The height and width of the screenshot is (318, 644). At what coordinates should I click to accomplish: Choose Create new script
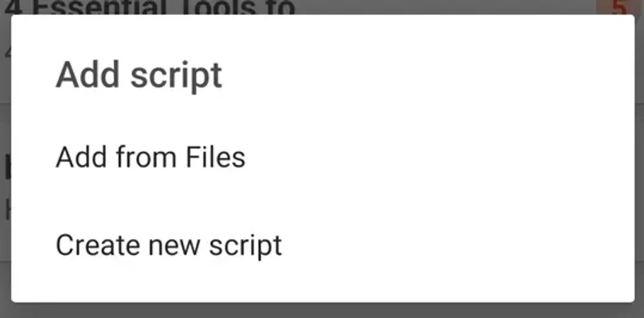(169, 246)
